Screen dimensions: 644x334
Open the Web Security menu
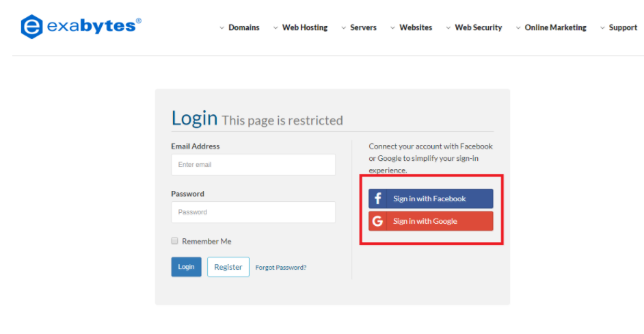(x=479, y=27)
